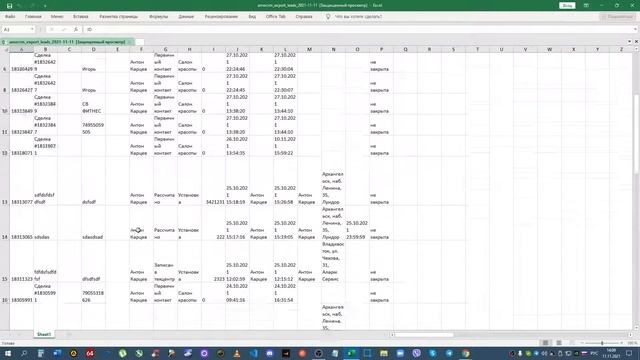Click the Insert Function fx icon
The image size is (640, 360).
(x=76, y=29)
